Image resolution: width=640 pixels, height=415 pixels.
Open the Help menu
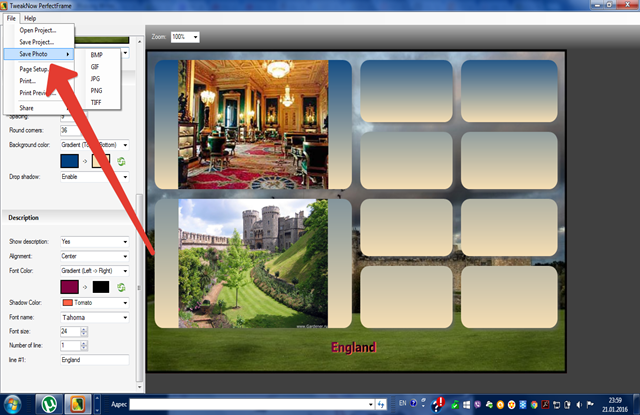(30, 18)
